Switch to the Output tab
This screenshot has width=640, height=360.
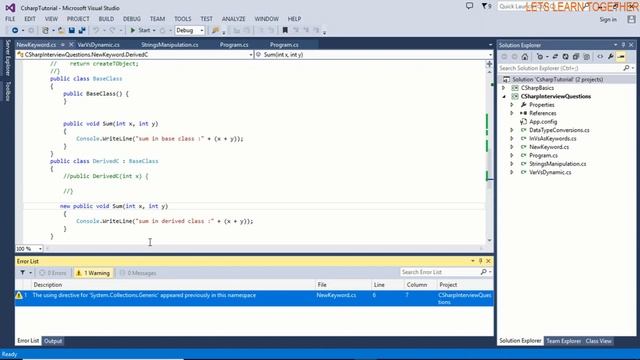(53, 341)
